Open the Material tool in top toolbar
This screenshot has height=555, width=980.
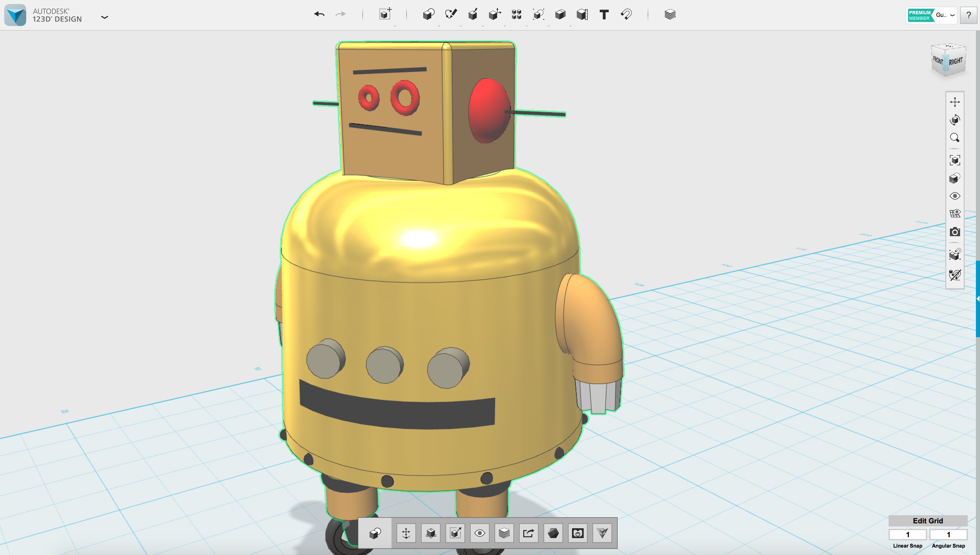tap(670, 15)
